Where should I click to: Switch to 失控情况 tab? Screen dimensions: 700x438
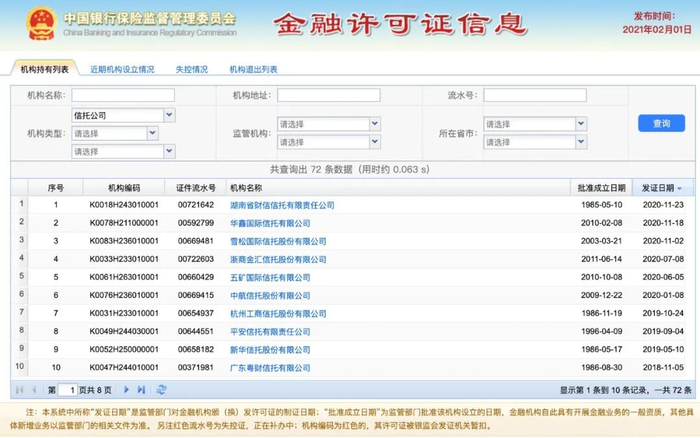click(x=192, y=69)
